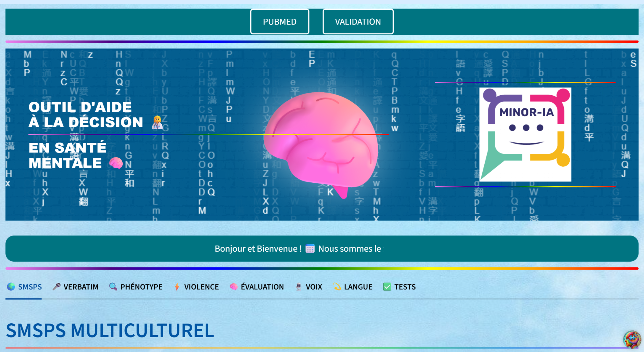
Task: Click the doctor emoji after À LA DÉCISION
Action: click(x=157, y=122)
